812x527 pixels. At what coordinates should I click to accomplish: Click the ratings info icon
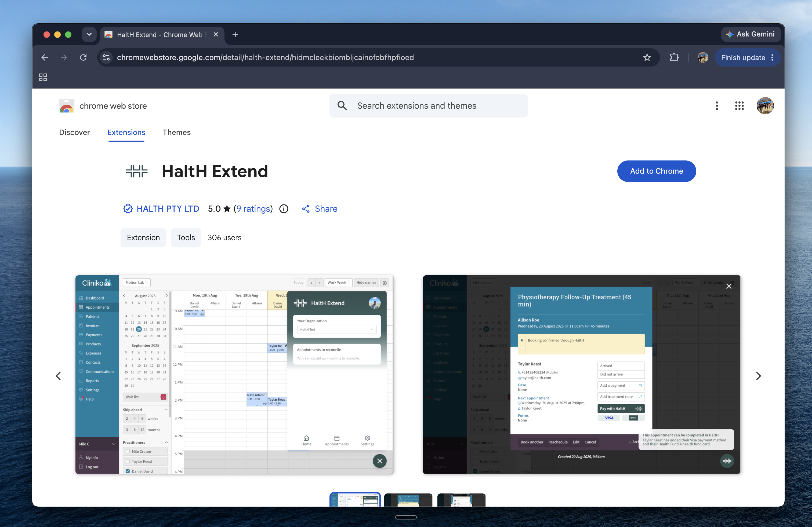click(x=284, y=208)
